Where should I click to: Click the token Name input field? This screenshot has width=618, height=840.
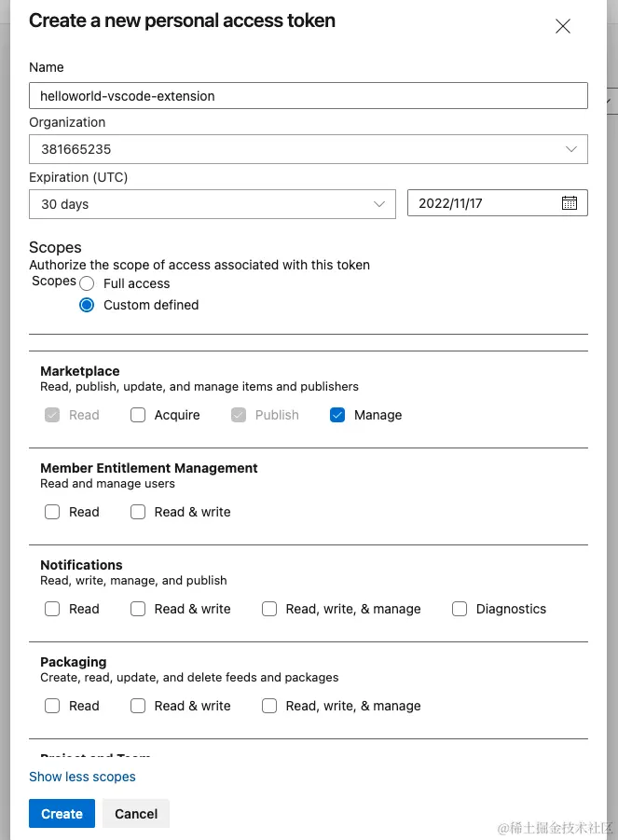(x=308, y=96)
